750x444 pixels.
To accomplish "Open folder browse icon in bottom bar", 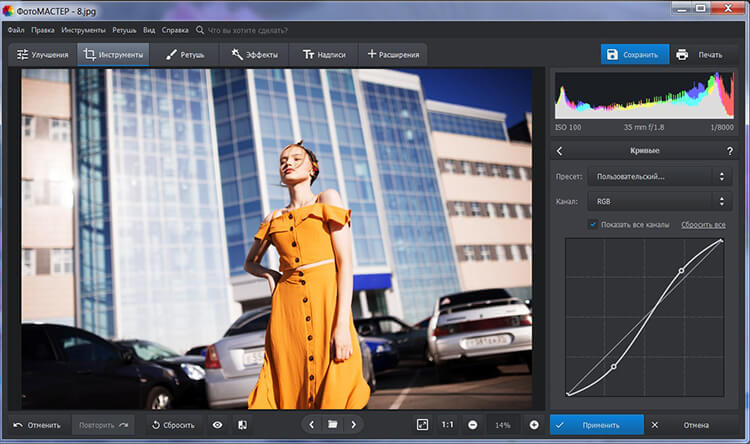I will point(332,425).
